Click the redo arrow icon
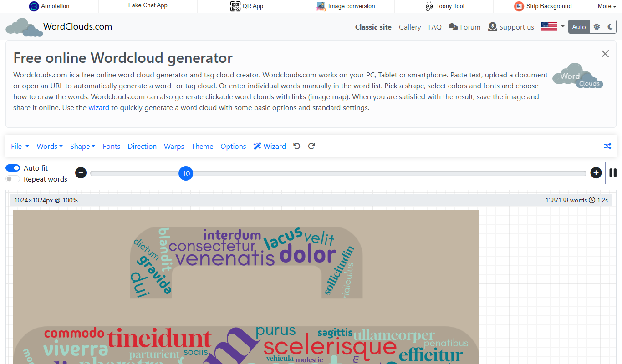The height and width of the screenshot is (364, 622). (x=311, y=146)
